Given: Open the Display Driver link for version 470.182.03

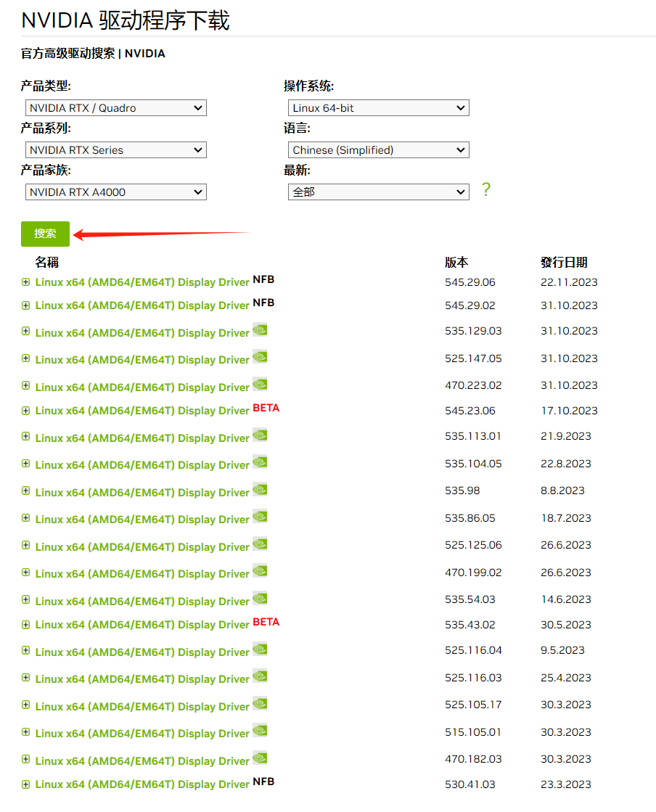Looking at the screenshot, I should 142,760.
